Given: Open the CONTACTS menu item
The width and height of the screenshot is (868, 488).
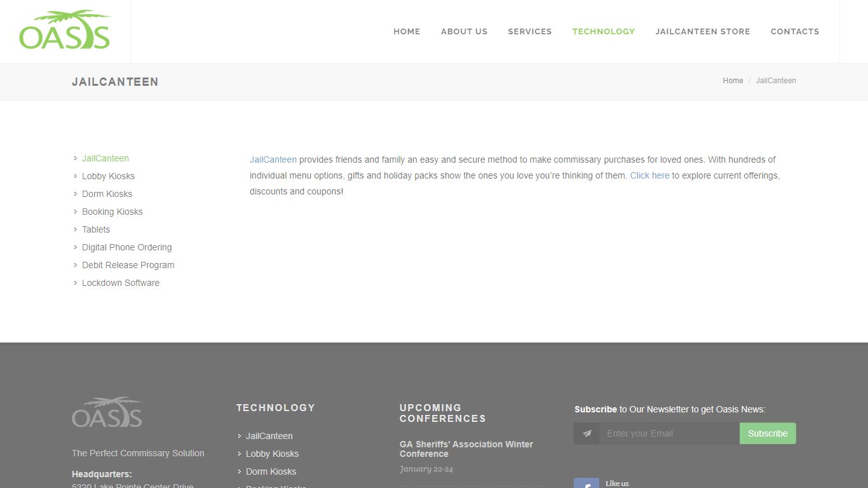Looking at the screenshot, I should tap(794, 31).
